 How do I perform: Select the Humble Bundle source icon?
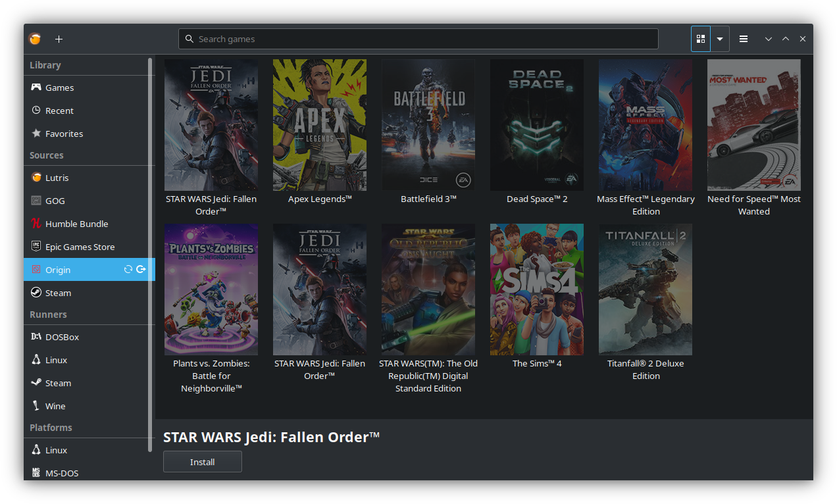coord(36,224)
